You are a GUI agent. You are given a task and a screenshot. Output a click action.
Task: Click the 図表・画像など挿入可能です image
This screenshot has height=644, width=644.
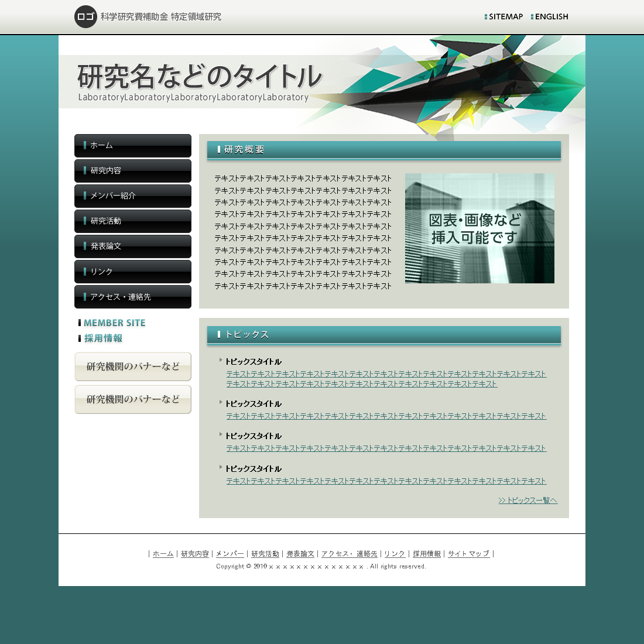479,228
